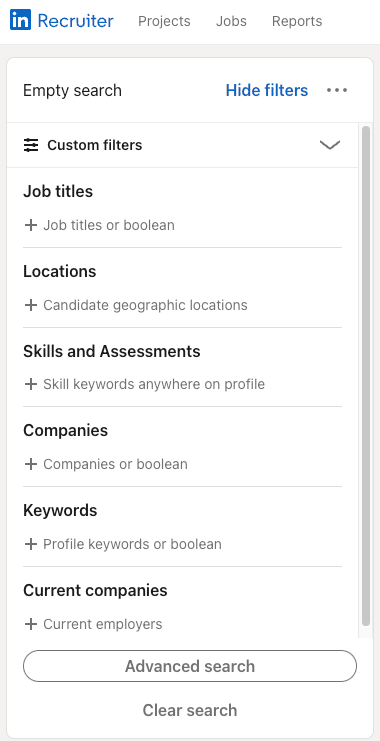Open the Reports menu item
Screen dimensions: 380x741
[297, 21]
